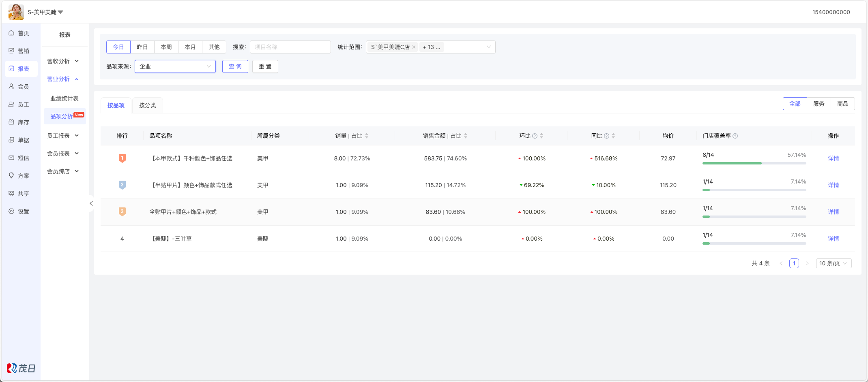Filter the table by 服务 type
This screenshot has height=382, width=868.
click(819, 104)
